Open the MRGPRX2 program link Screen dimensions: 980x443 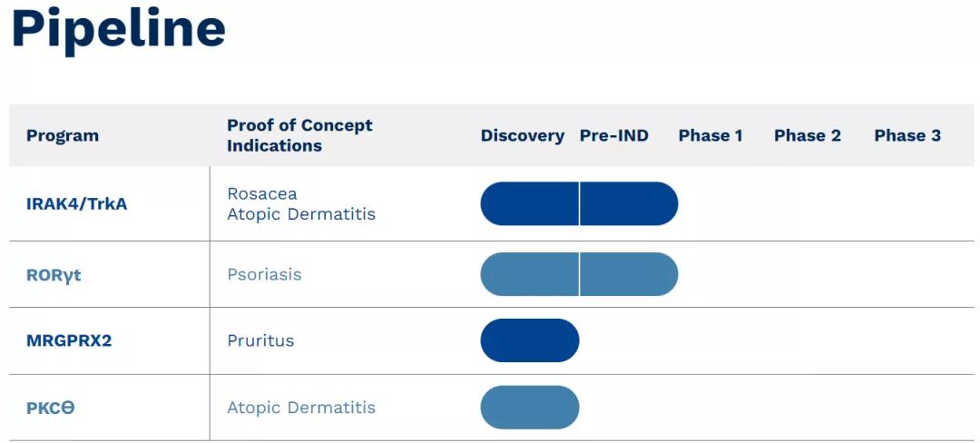click(69, 341)
